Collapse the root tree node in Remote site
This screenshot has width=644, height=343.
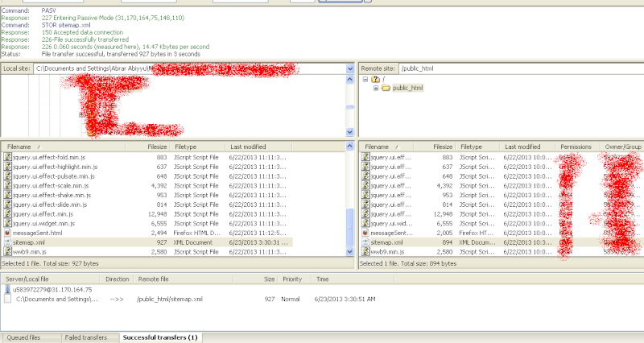click(x=365, y=79)
